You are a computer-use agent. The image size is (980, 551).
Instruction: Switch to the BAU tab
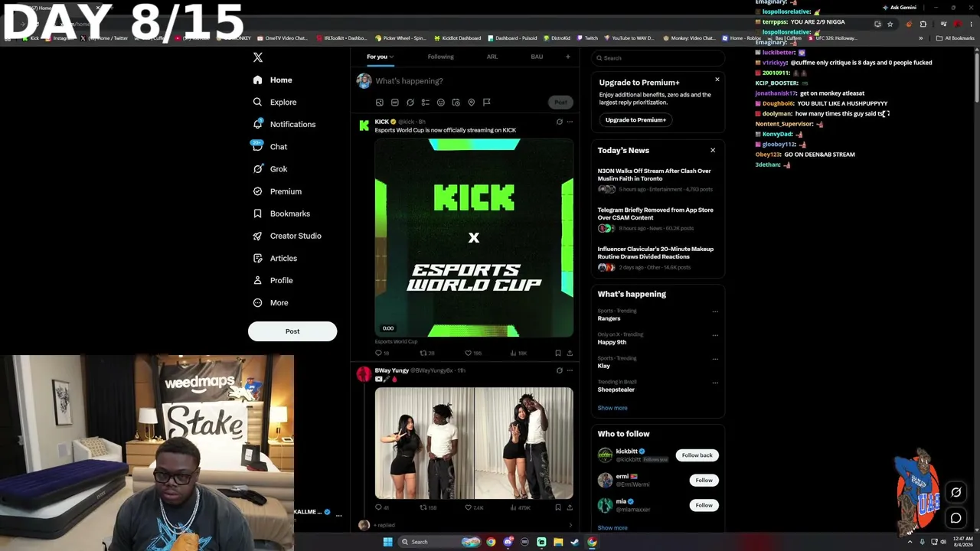[537, 57]
